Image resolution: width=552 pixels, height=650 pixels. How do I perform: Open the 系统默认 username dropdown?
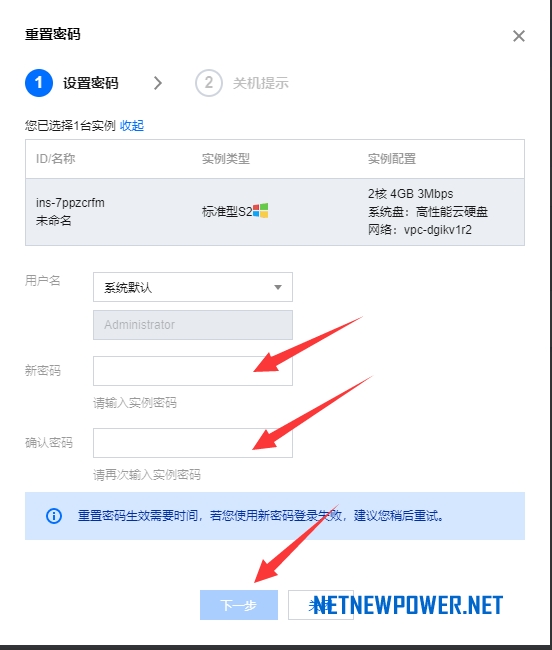[x=193, y=287]
